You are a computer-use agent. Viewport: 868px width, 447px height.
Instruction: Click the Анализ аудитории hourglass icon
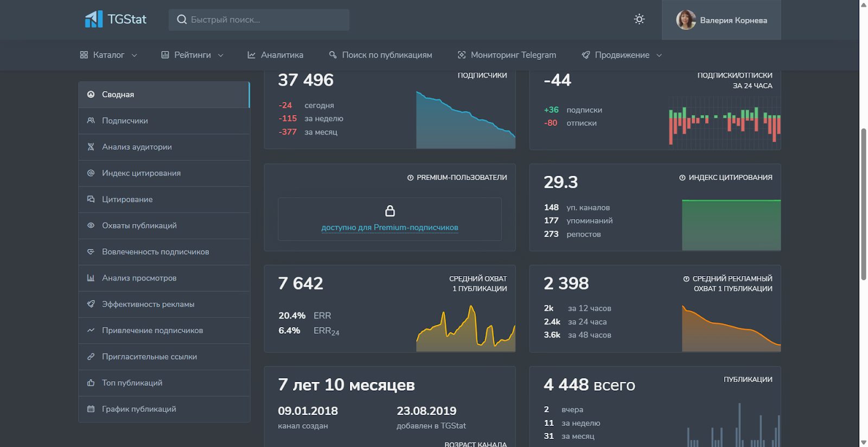[91, 147]
